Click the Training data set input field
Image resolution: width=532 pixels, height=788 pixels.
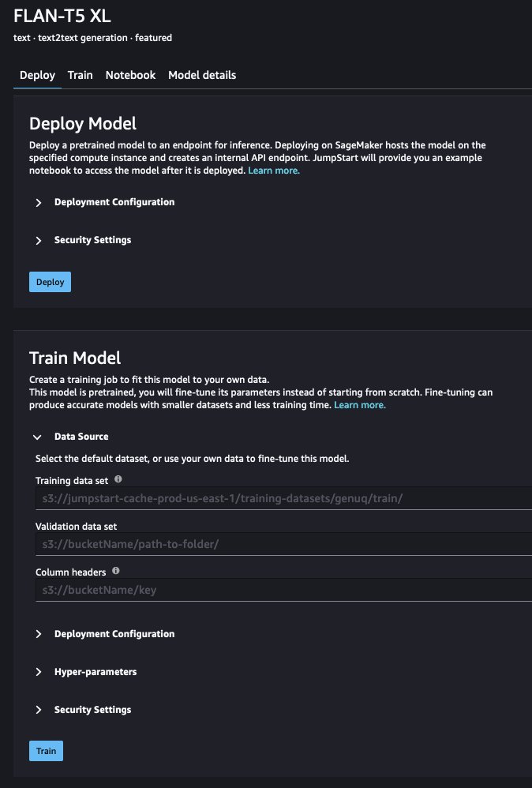point(284,498)
